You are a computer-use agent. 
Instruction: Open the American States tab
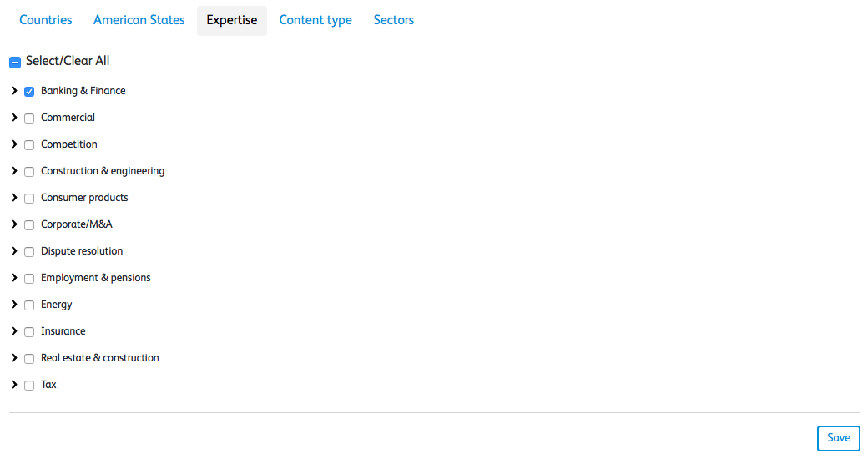[x=139, y=20]
